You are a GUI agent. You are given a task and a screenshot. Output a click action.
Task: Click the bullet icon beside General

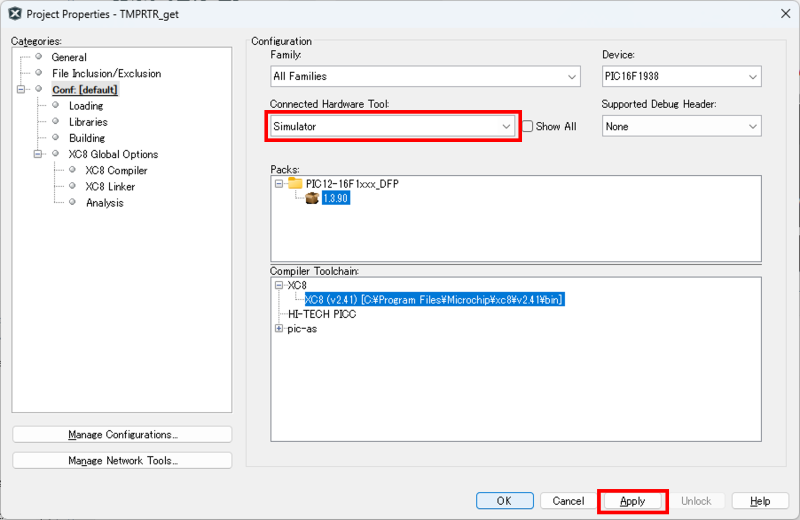(x=39, y=58)
